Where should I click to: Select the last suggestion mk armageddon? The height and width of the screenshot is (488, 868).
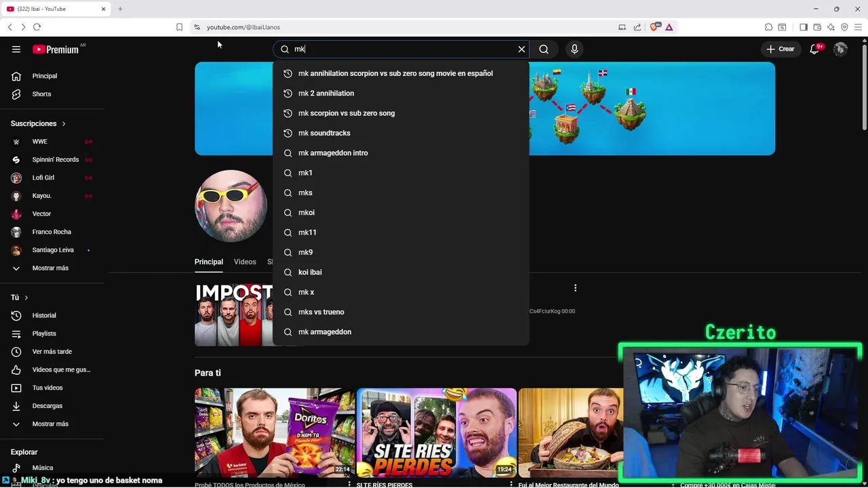pyautogui.click(x=401, y=331)
